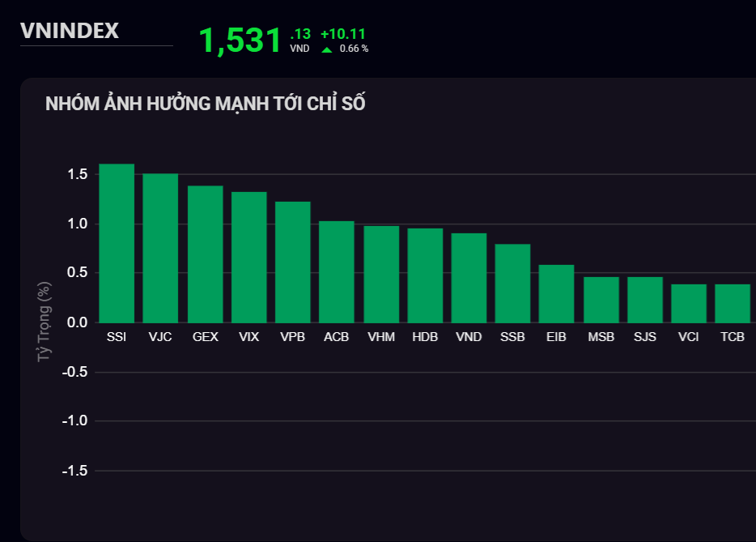Image resolution: width=756 pixels, height=542 pixels.
Task: Click the EIB ticker label
Action: click(x=556, y=337)
